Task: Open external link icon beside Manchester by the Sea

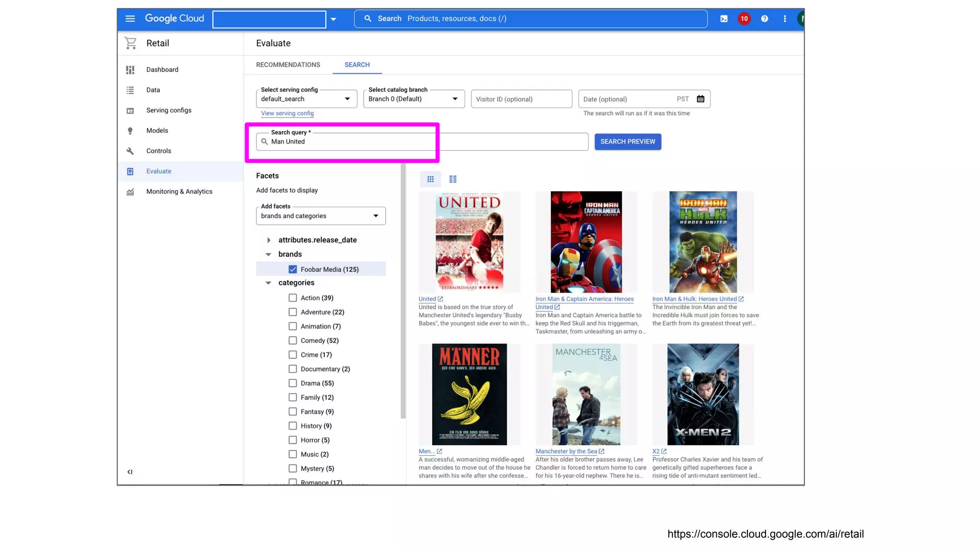Action: tap(601, 451)
